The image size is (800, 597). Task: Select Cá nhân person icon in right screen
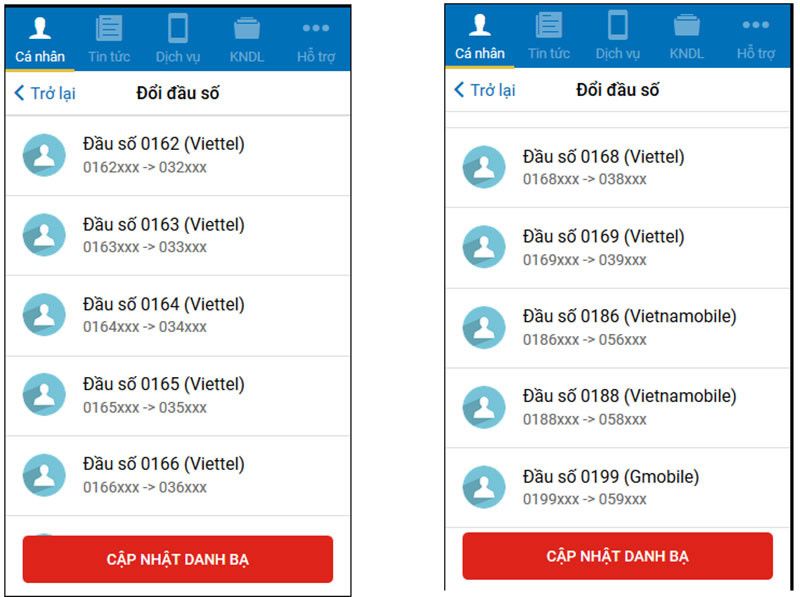(480, 25)
